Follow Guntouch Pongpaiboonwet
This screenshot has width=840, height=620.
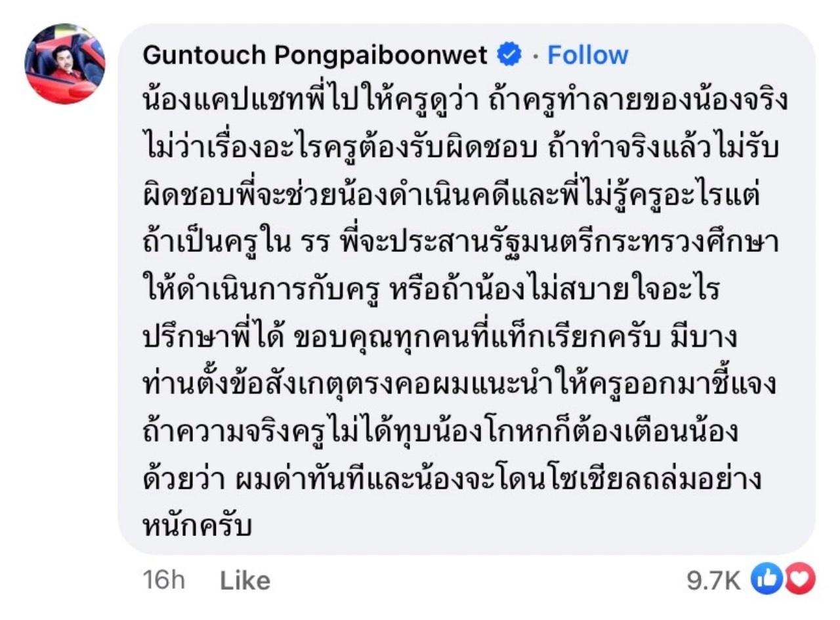[x=587, y=56]
